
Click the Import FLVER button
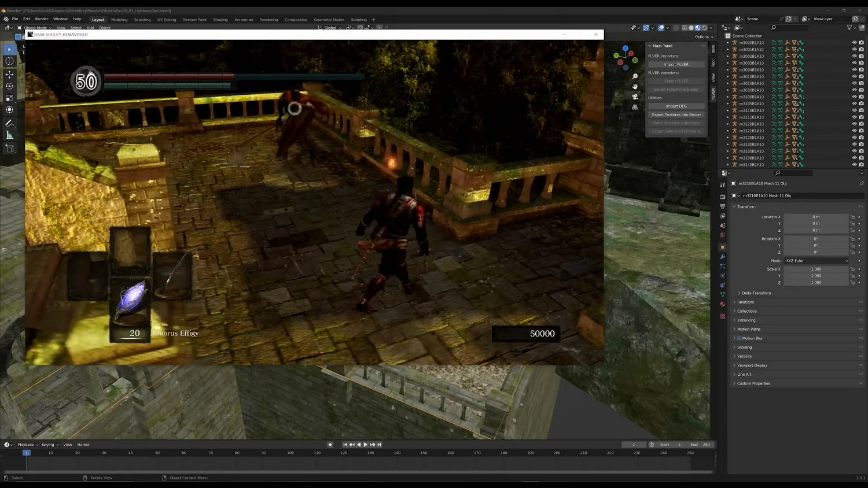[x=676, y=64]
